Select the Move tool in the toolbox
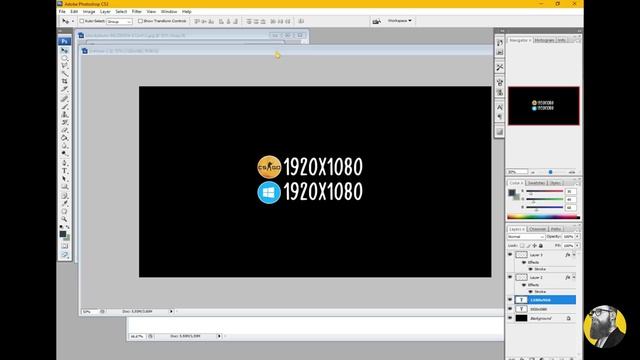640x360 pixels. point(64,51)
